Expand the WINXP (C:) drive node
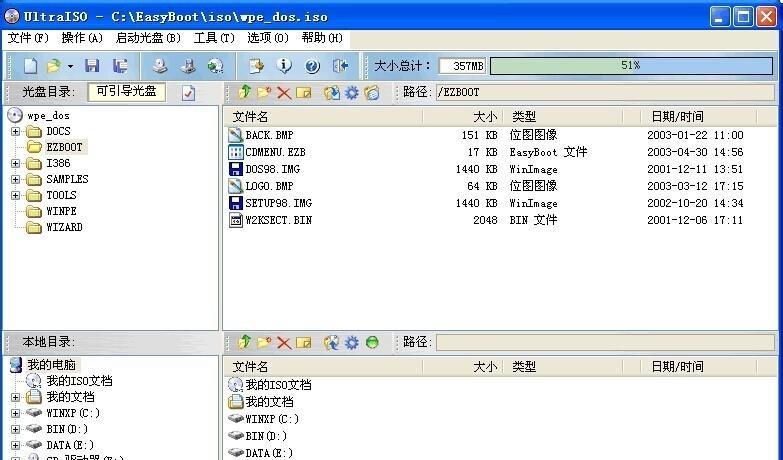Image resolution: width=783 pixels, height=460 pixels. pos(15,413)
